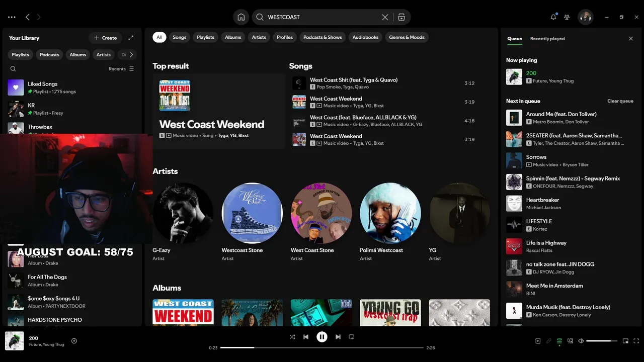Filter library by Albums chip

pos(78,55)
